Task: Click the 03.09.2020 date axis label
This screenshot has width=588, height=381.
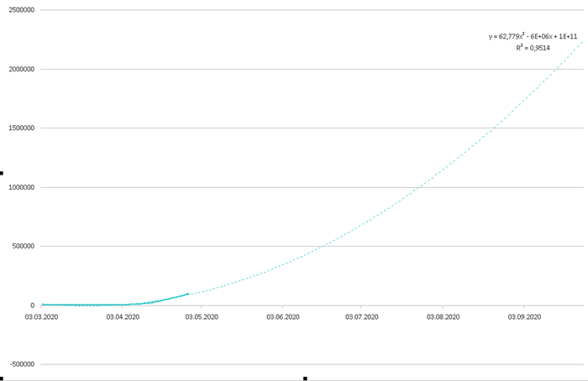Action: pos(523,317)
